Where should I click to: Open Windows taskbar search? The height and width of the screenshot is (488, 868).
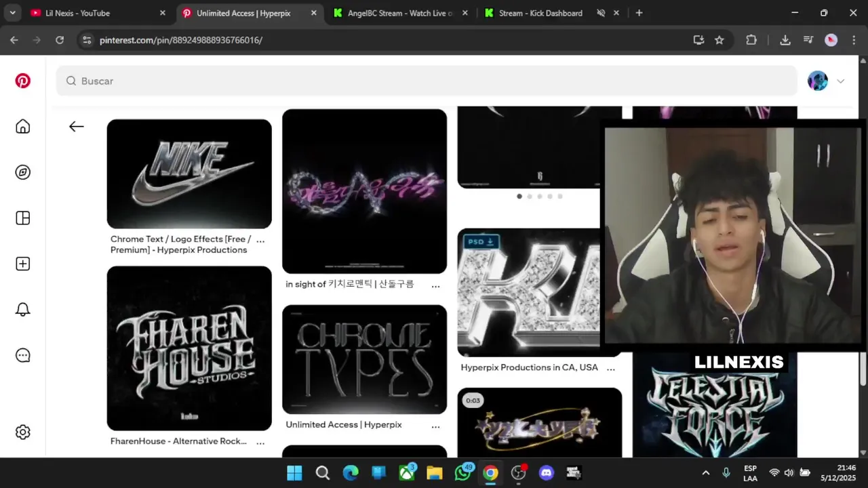[x=323, y=473]
